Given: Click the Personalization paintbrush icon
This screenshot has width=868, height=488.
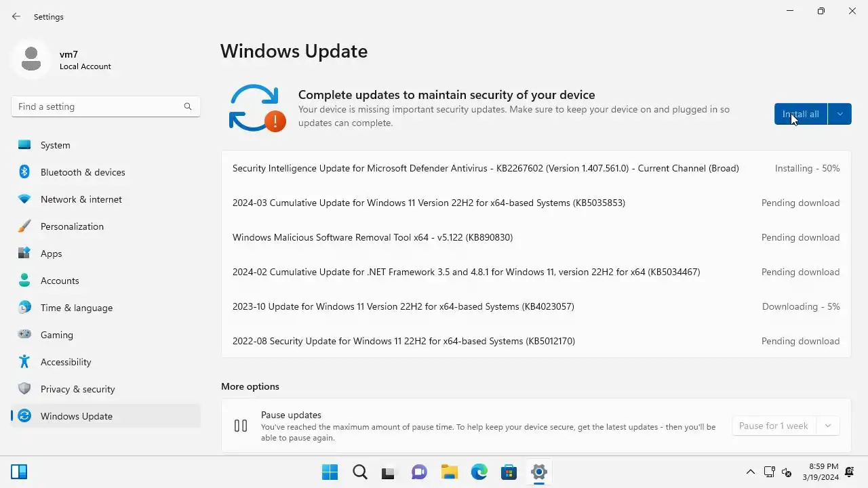Looking at the screenshot, I should [x=24, y=226].
